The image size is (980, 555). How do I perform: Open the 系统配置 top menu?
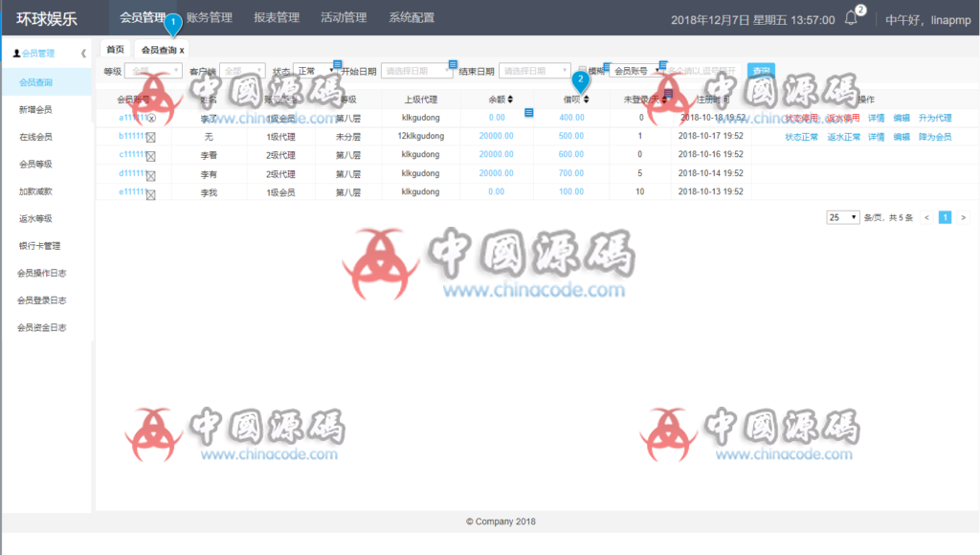(412, 17)
